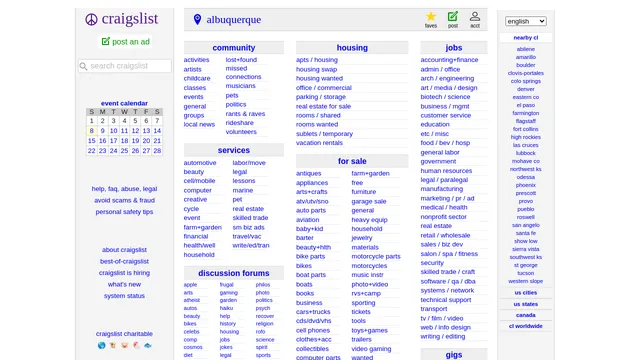Open the apple discussion forum
Image resolution: width=640 pixels, height=360 pixels.
(190, 285)
